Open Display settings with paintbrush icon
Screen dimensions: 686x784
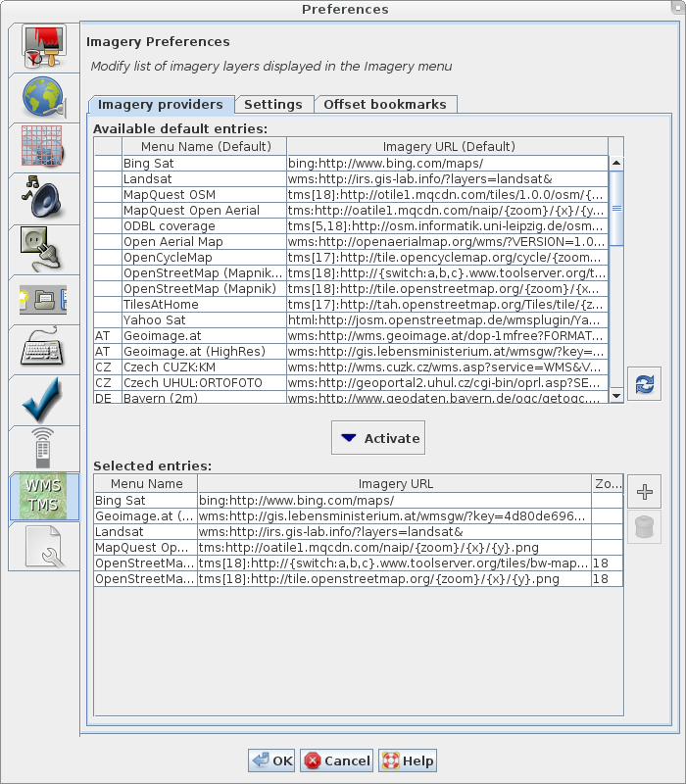pos(43,48)
